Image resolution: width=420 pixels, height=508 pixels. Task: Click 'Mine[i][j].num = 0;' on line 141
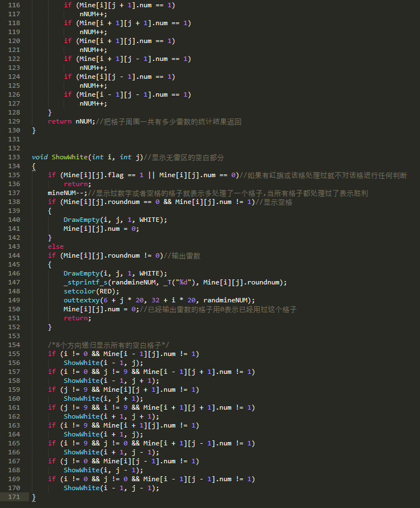[101, 229]
